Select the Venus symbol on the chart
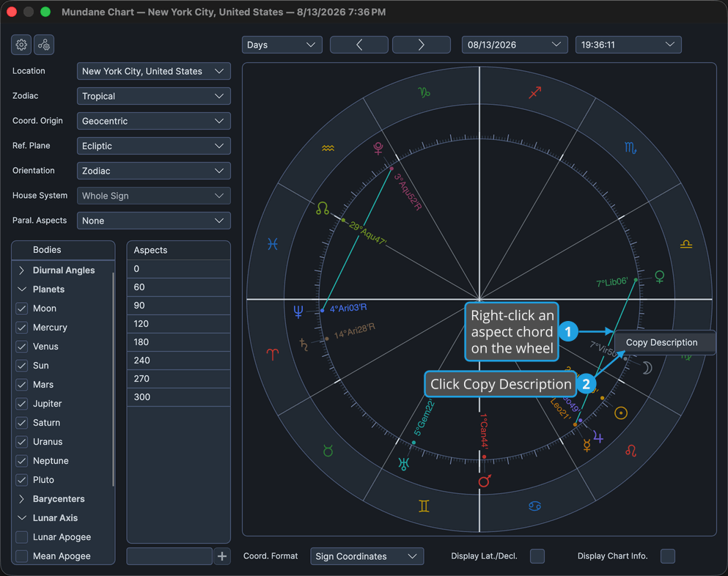Viewport: 728px width, 576px height. [x=659, y=277]
